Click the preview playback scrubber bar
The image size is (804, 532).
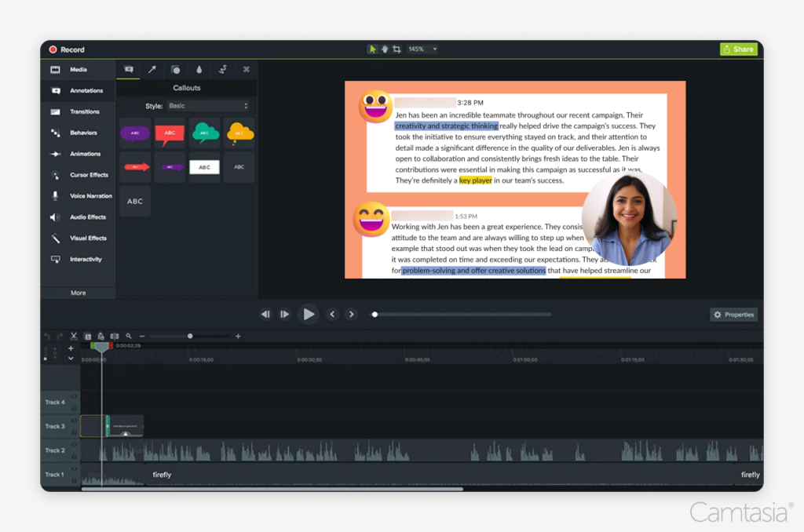462,315
